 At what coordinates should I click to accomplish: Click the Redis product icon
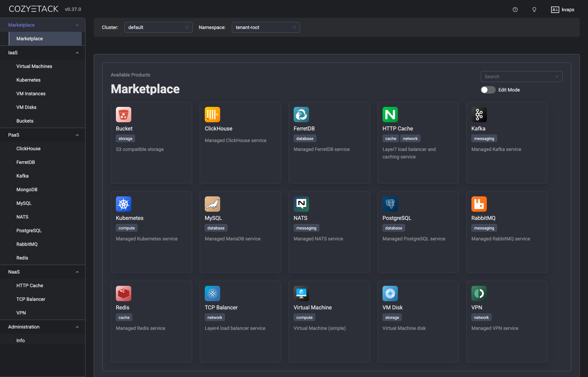[x=123, y=293]
